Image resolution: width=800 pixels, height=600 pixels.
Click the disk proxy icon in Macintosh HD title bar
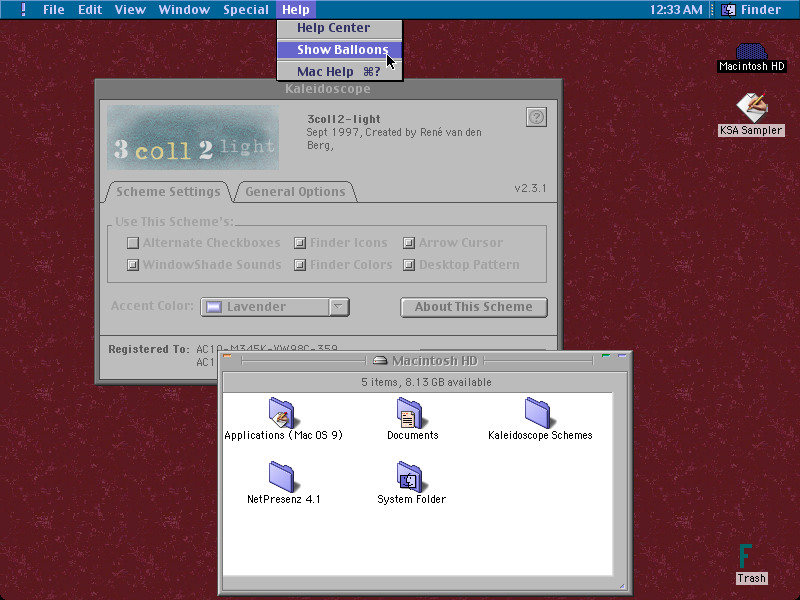[x=380, y=361]
